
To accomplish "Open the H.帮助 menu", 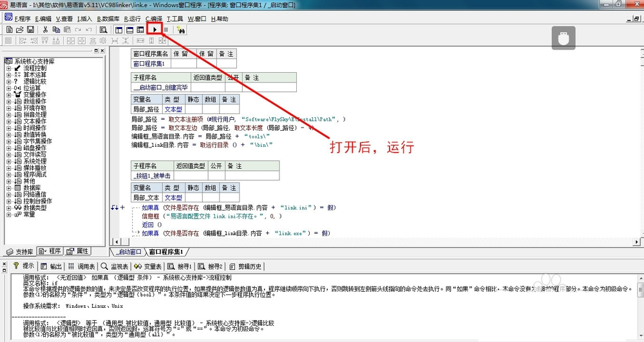I will (220, 19).
